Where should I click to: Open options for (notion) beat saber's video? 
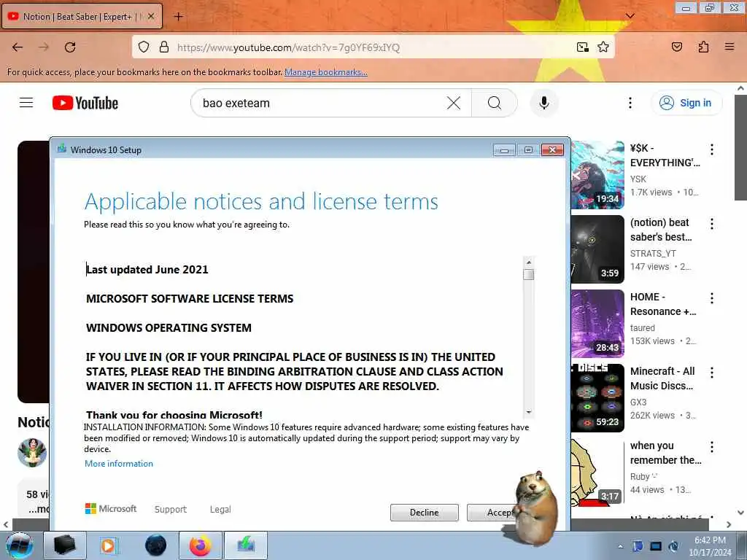point(712,224)
